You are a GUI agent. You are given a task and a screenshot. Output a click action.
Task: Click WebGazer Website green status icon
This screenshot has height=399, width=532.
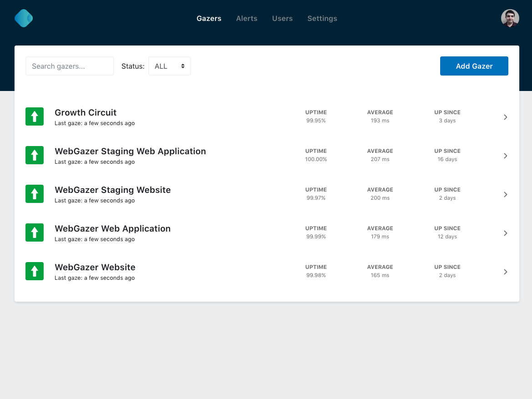[35, 271]
